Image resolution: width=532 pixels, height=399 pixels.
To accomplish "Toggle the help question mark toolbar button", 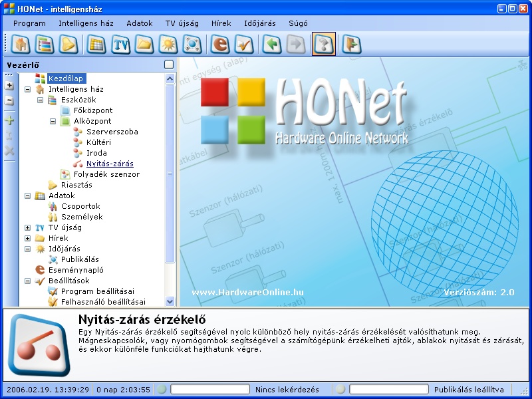I will (x=324, y=44).
